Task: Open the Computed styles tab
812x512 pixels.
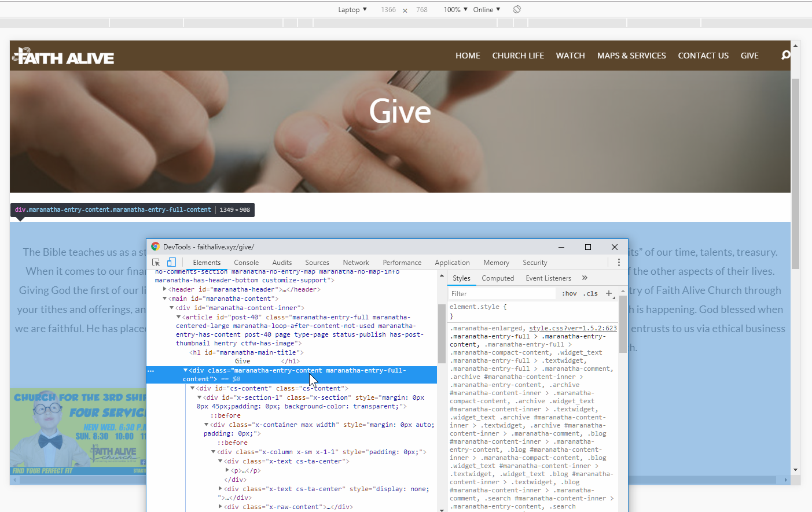Action: coord(498,278)
